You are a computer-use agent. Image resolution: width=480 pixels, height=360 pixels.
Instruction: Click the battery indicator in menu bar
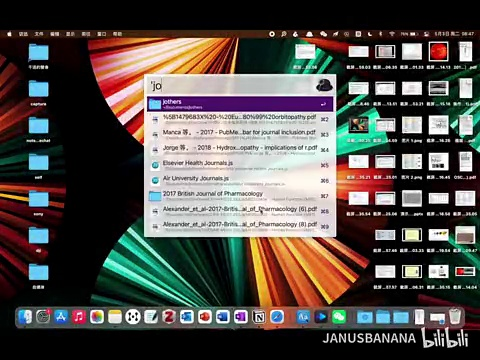(x=409, y=34)
